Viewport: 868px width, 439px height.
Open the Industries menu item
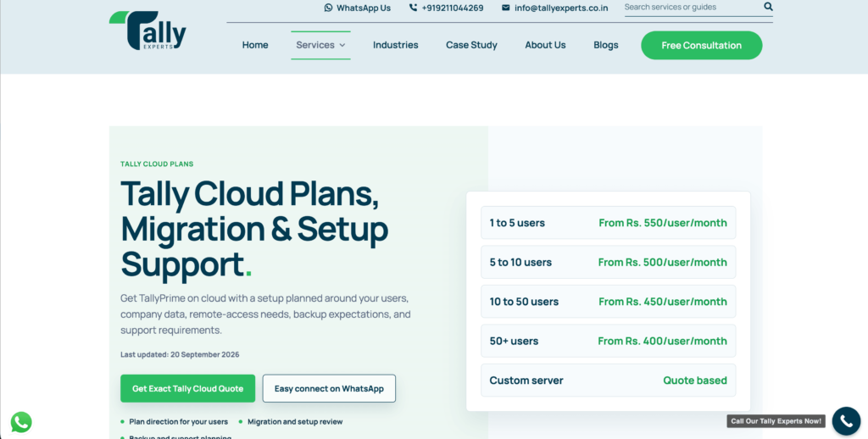coord(395,46)
